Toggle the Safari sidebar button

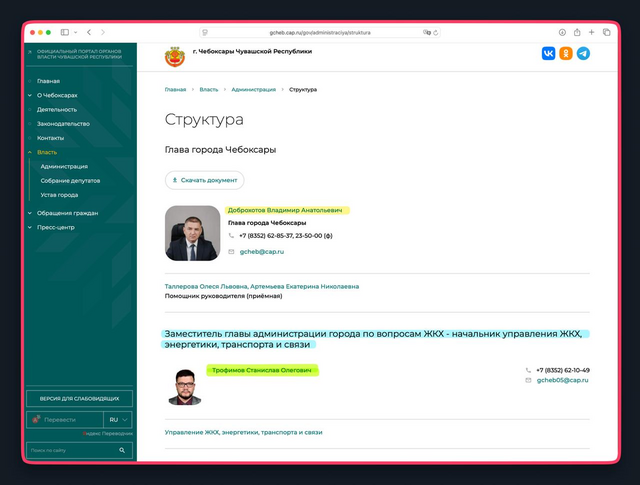click(65, 32)
